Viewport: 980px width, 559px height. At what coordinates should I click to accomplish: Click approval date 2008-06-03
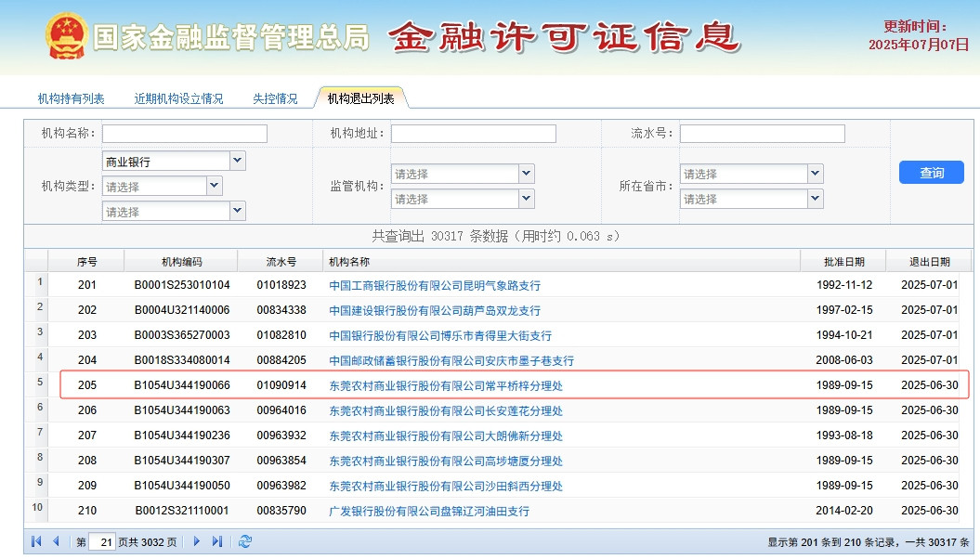click(844, 359)
